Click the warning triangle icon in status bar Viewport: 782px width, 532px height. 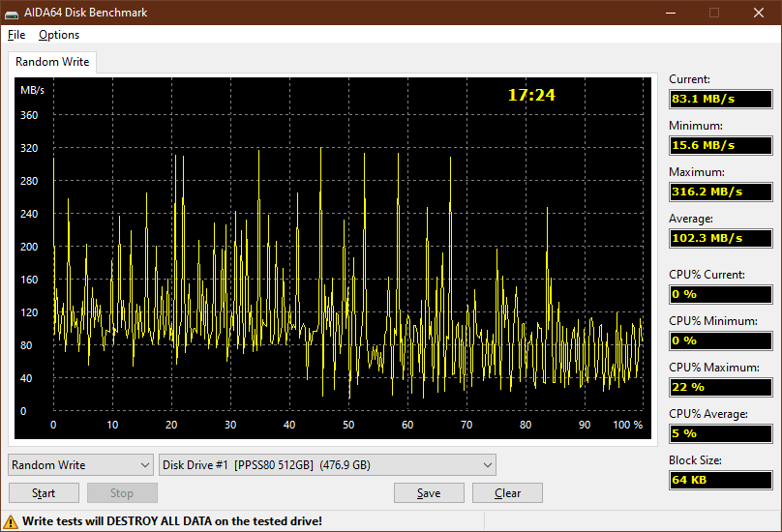pos(10,522)
